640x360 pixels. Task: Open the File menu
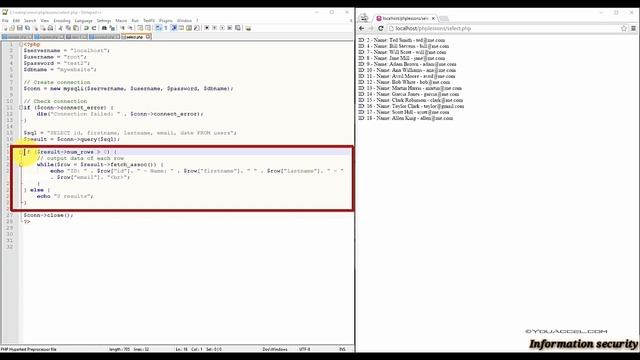[5, 20]
